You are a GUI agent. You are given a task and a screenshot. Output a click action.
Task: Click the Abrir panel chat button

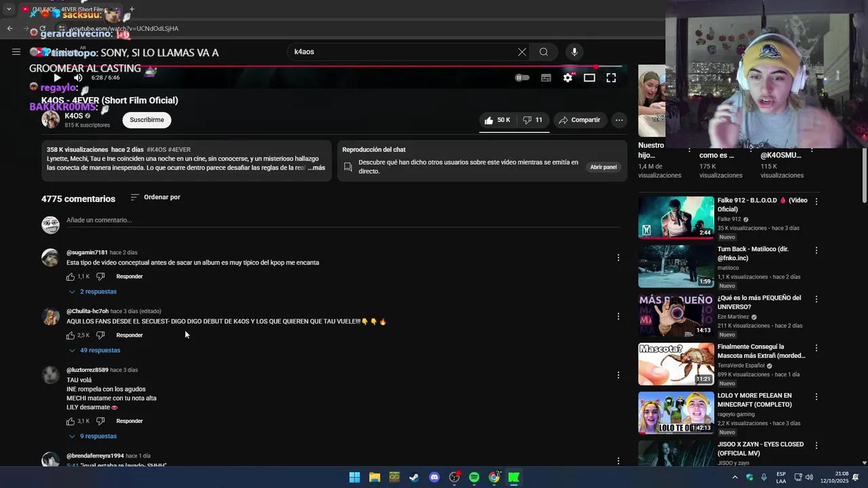603,167
